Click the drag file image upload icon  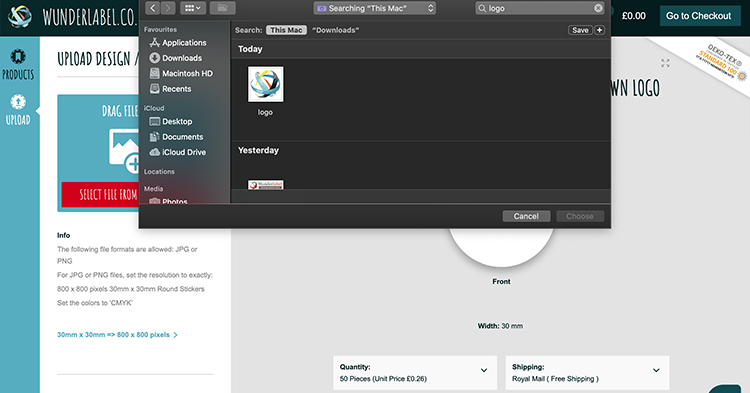(124, 150)
